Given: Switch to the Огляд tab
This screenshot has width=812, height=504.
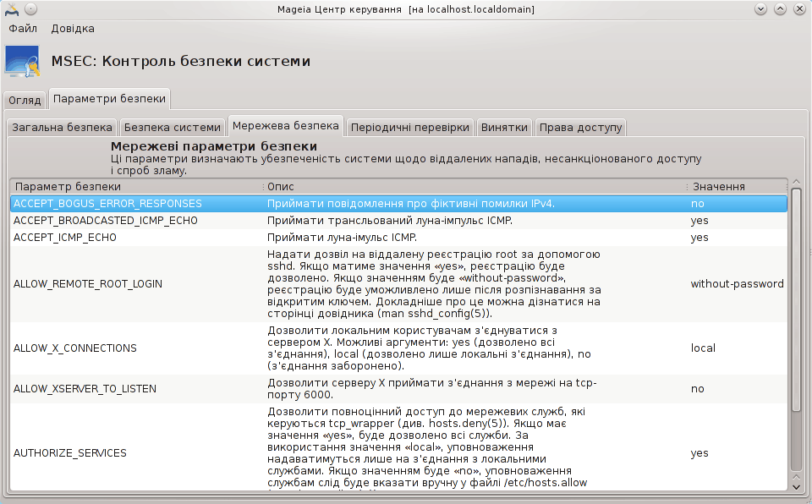Looking at the screenshot, I should click(25, 100).
